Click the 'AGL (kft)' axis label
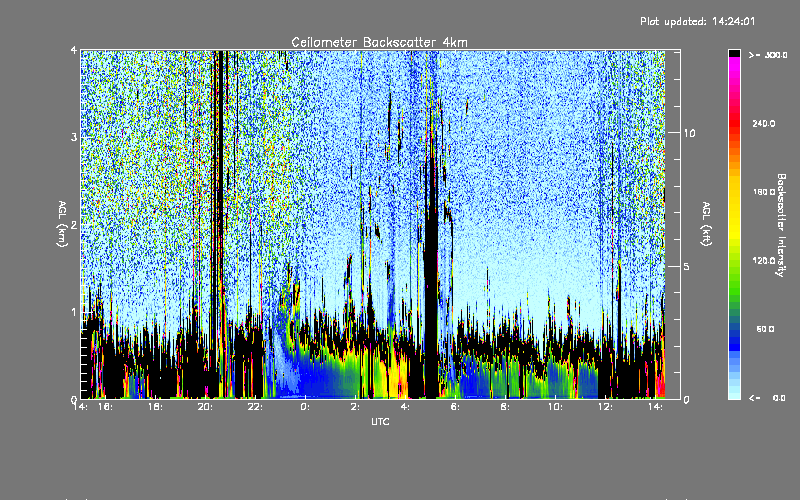 point(706,224)
